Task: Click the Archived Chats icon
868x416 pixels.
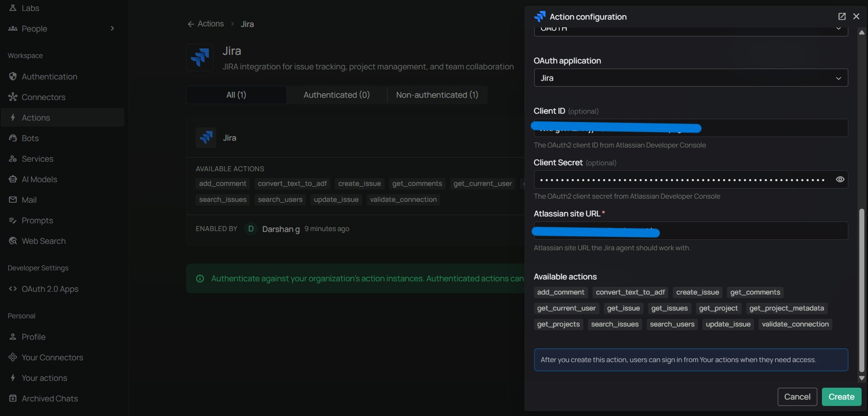Action: pos(13,398)
